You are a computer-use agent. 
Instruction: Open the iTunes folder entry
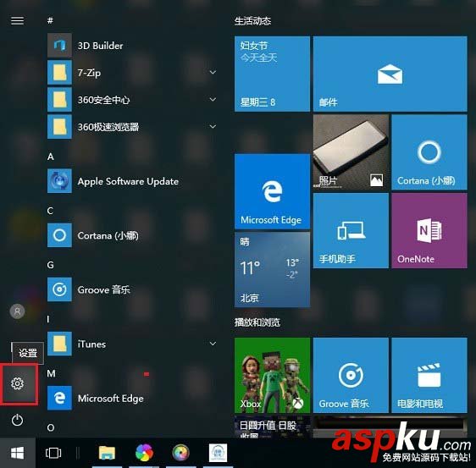pos(132,344)
